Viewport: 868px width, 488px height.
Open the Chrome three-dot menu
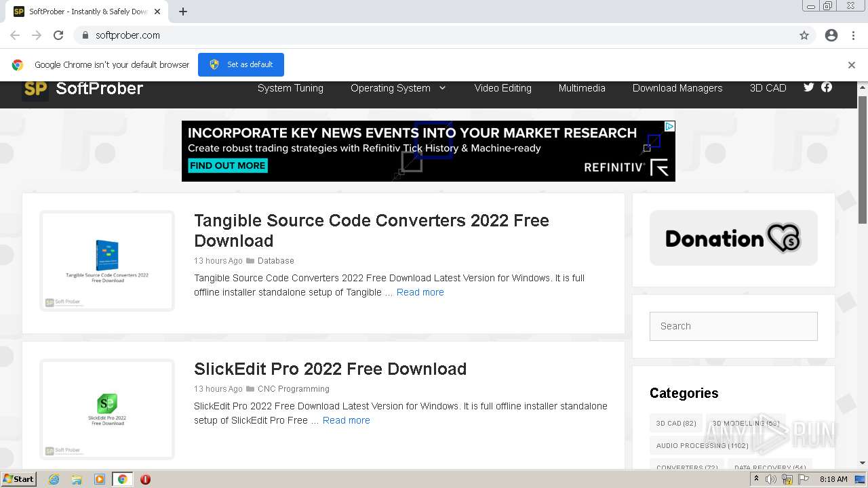click(853, 35)
